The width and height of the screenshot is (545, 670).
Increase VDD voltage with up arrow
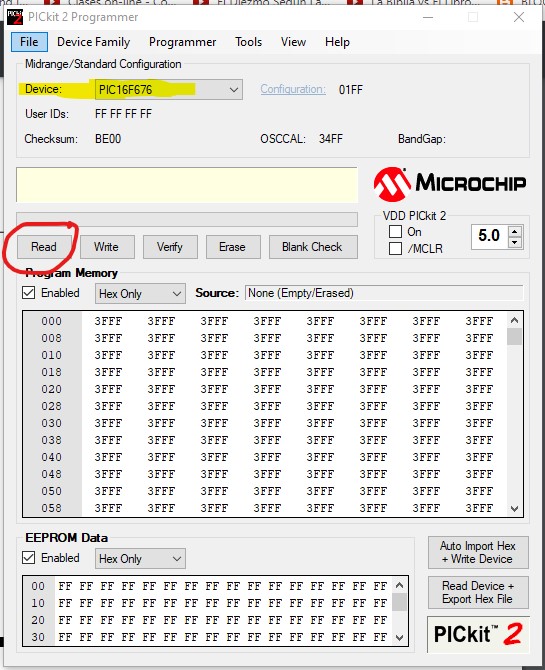515,232
